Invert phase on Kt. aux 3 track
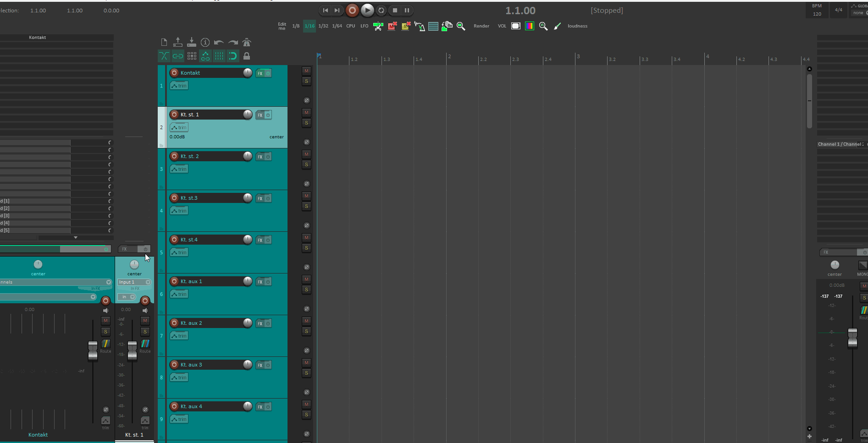 (307, 392)
